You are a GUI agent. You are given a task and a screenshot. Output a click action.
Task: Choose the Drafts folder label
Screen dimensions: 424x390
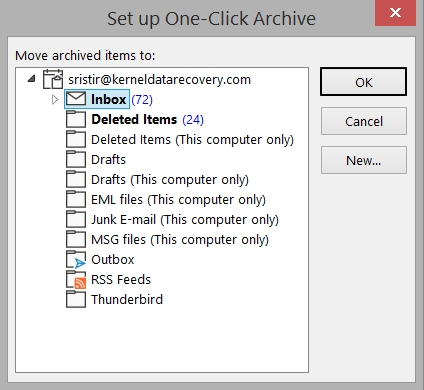[x=108, y=160]
